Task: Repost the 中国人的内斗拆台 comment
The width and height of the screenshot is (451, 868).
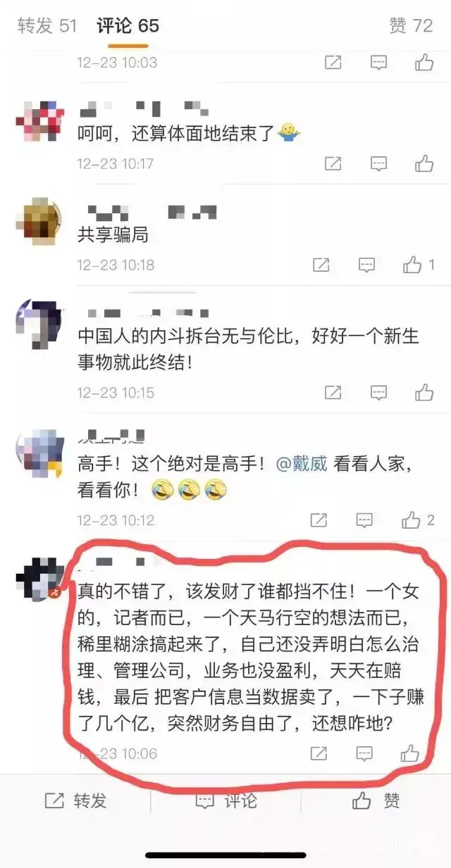Action: pyautogui.click(x=333, y=392)
